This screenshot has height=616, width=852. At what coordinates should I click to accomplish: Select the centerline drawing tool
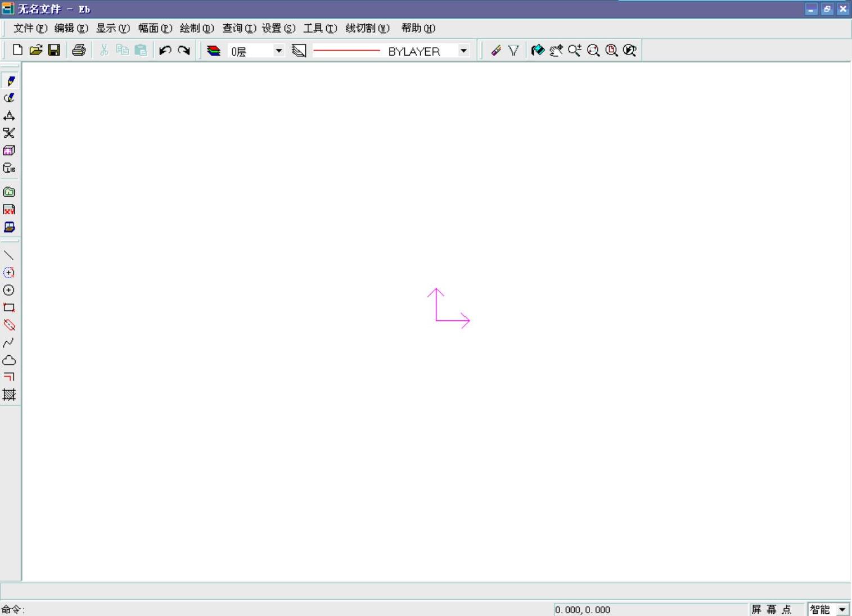coord(9,325)
